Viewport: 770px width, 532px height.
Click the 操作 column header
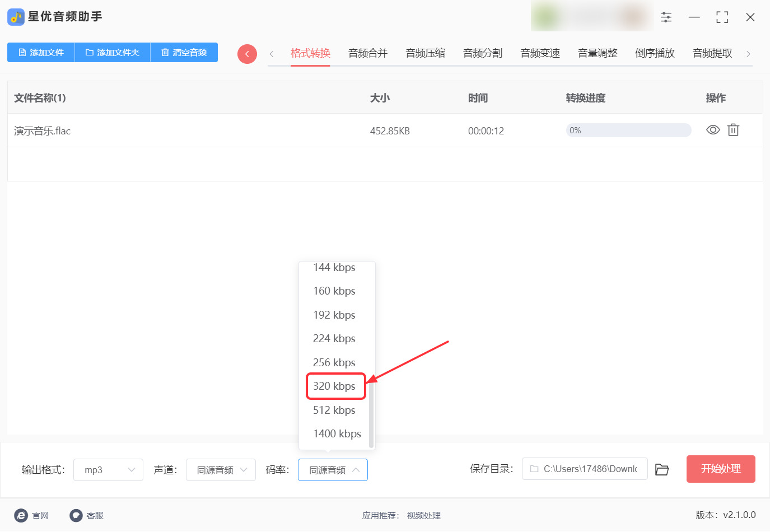tap(716, 98)
